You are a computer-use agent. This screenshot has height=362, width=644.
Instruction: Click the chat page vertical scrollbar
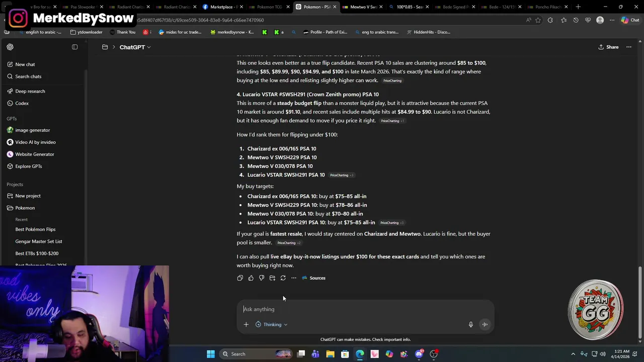point(640,303)
